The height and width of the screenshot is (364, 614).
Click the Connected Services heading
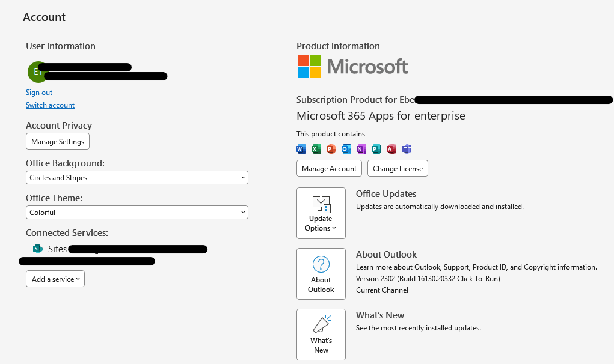(67, 233)
